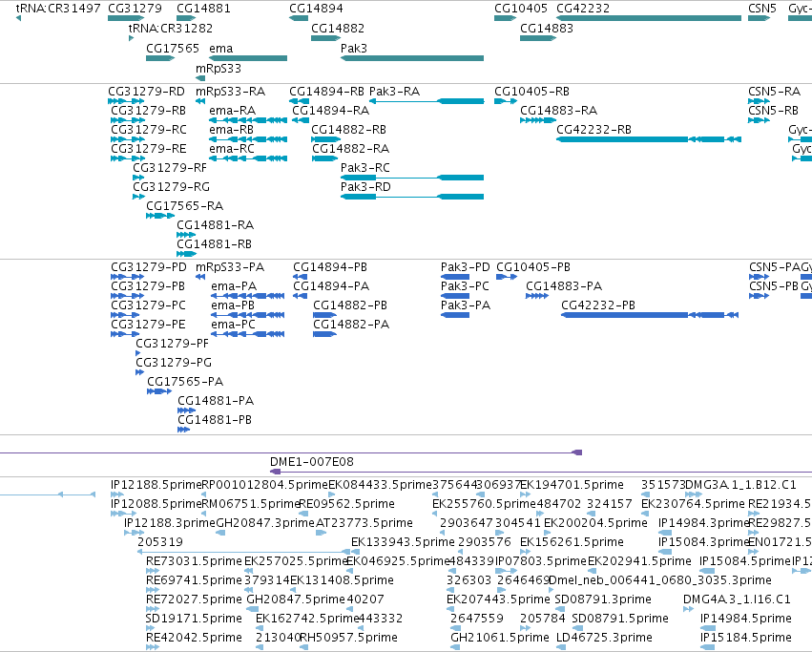Select the CG14883-PA protein label
This screenshot has height=652, width=812.
pos(563,286)
